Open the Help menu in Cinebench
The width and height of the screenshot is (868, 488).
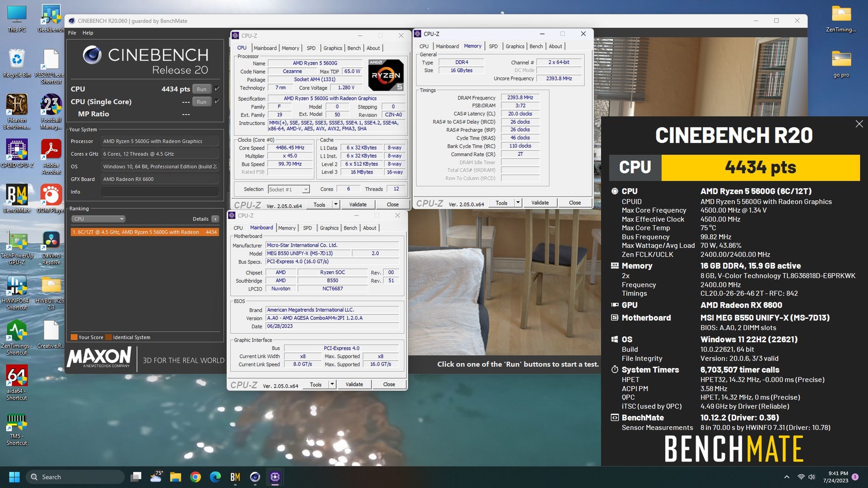click(x=88, y=33)
